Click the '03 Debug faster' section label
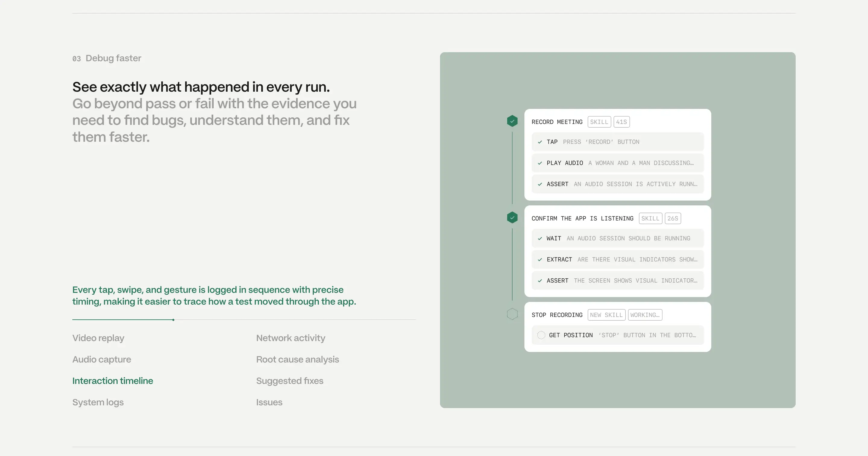This screenshot has width=868, height=456. [x=107, y=58]
